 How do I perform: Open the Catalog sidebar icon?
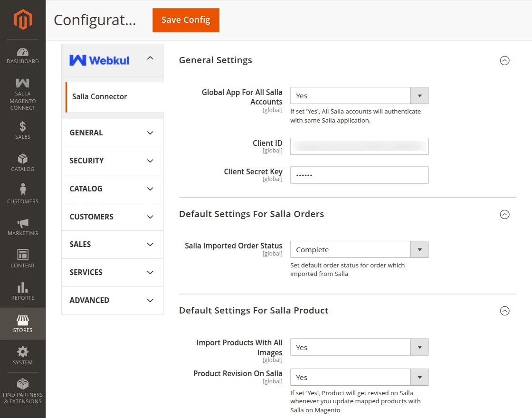tap(22, 161)
